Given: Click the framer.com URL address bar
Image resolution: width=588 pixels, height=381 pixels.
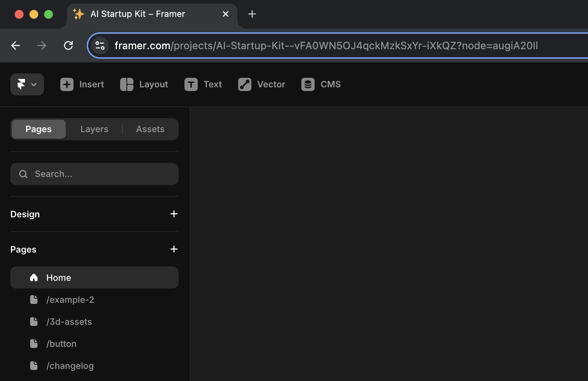Looking at the screenshot, I should pyautogui.click(x=338, y=46).
